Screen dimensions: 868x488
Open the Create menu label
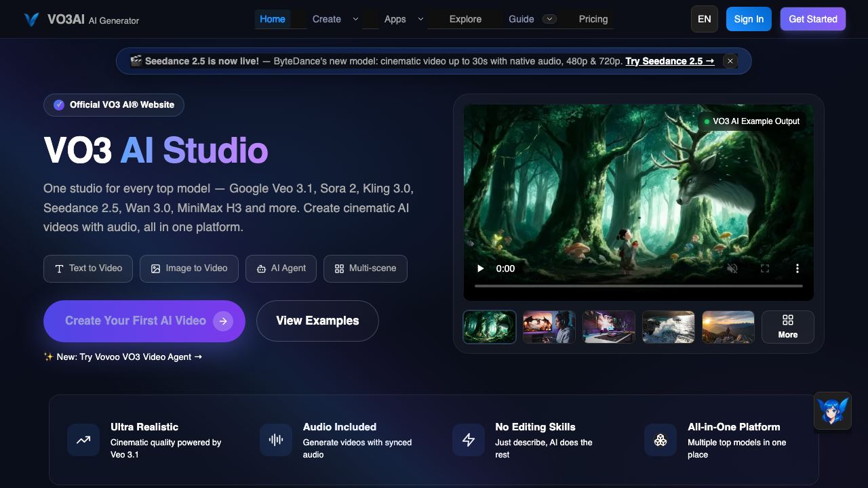click(x=327, y=19)
